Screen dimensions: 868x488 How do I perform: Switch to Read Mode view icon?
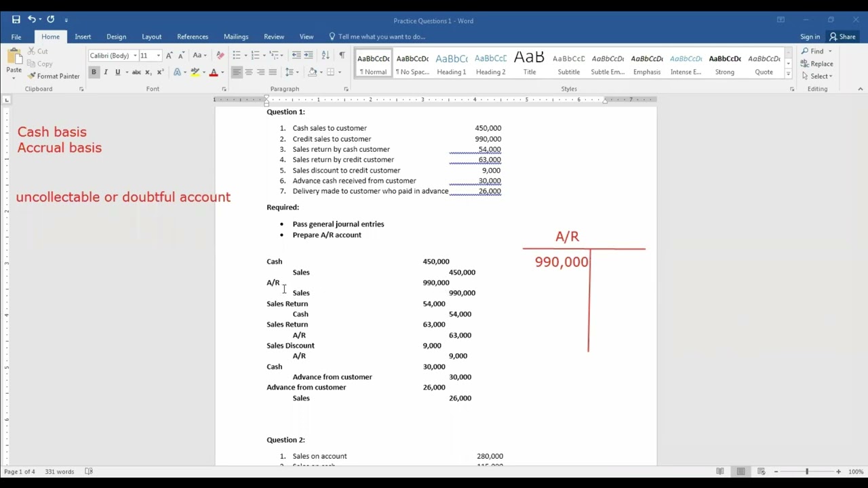point(720,472)
